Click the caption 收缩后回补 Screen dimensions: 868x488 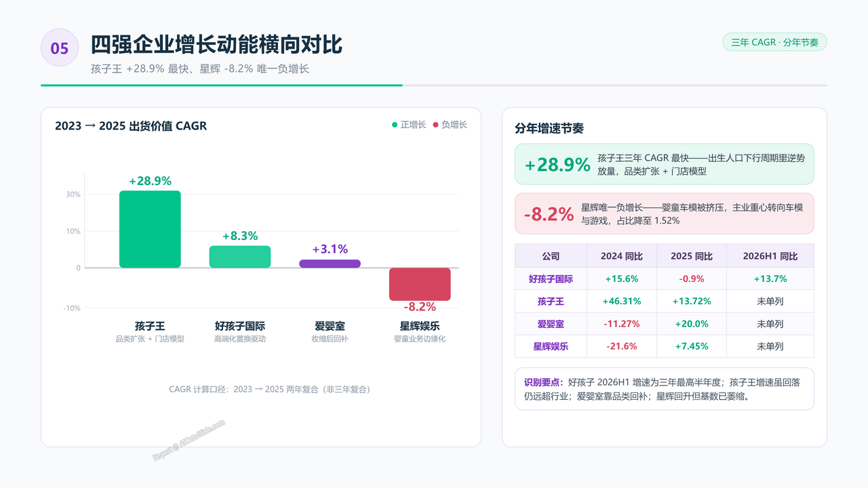pos(330,339)
